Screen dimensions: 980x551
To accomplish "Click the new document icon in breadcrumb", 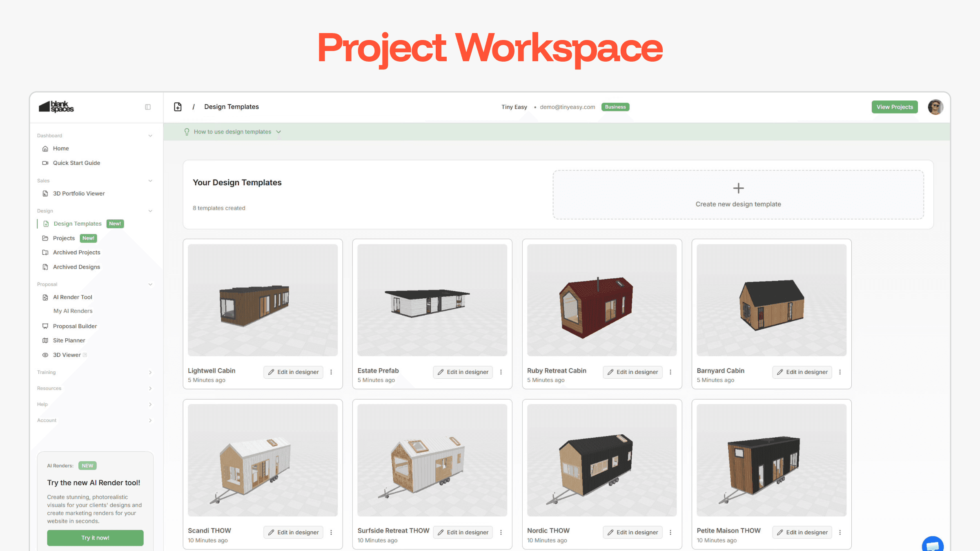I will (178, 107).
